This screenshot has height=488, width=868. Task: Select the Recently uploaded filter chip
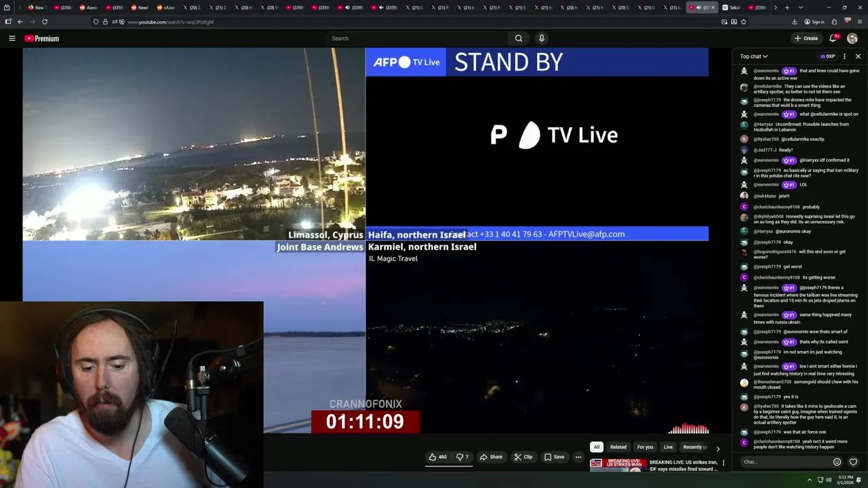694,447
